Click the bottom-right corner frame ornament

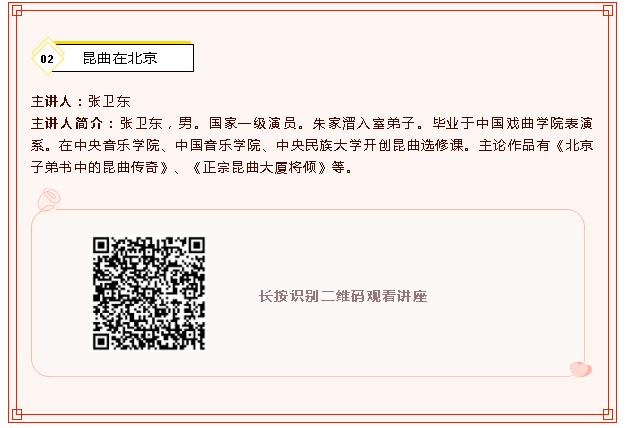(x=608, y=414)
